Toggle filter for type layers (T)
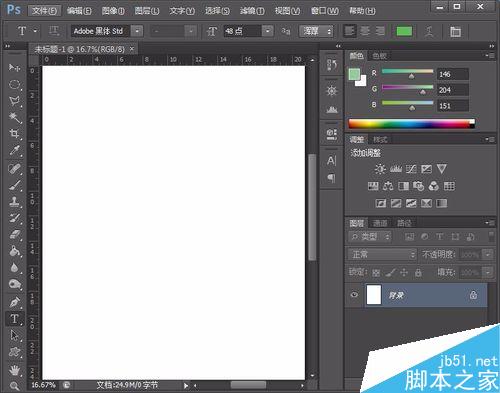Viewport: 500px width, 393px height. click(440, 237)
